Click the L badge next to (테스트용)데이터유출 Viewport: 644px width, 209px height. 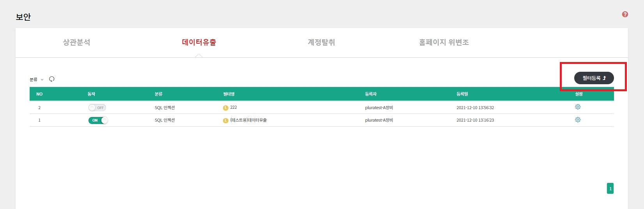[x=225, y=120]
